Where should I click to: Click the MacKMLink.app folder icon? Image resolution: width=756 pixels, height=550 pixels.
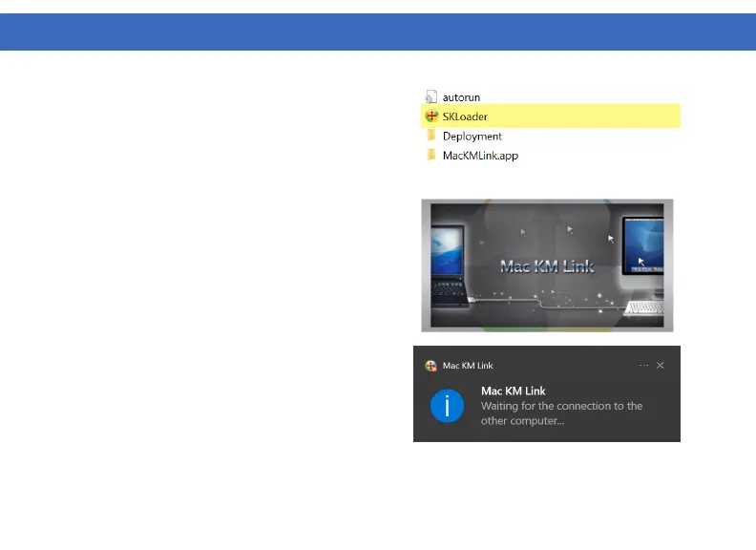[x=431, y=155]
